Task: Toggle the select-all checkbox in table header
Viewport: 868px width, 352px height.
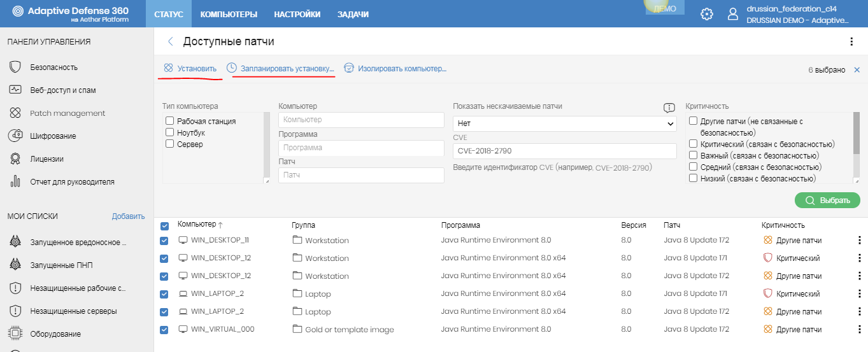Action: point(164,226)
